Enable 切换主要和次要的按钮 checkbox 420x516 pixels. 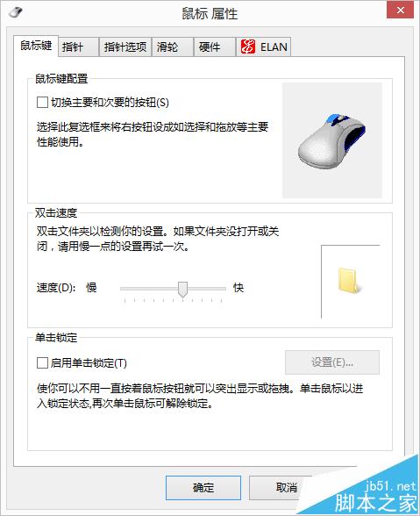click(x=42, y=103)
